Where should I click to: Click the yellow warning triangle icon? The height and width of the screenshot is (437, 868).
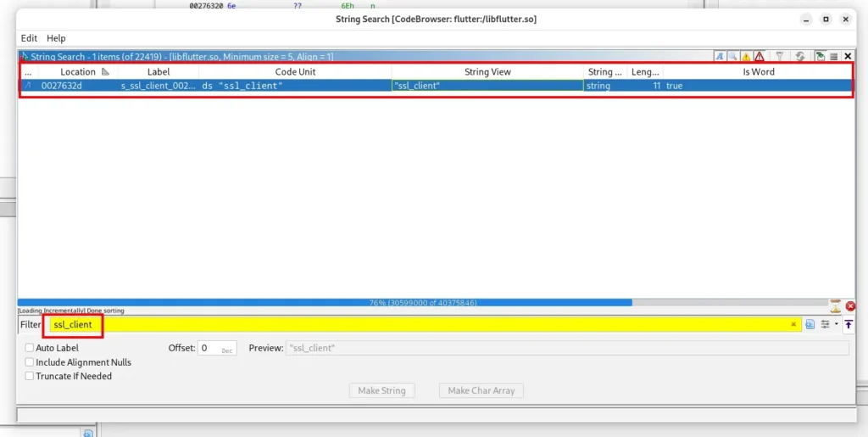(x=746, y=57)
